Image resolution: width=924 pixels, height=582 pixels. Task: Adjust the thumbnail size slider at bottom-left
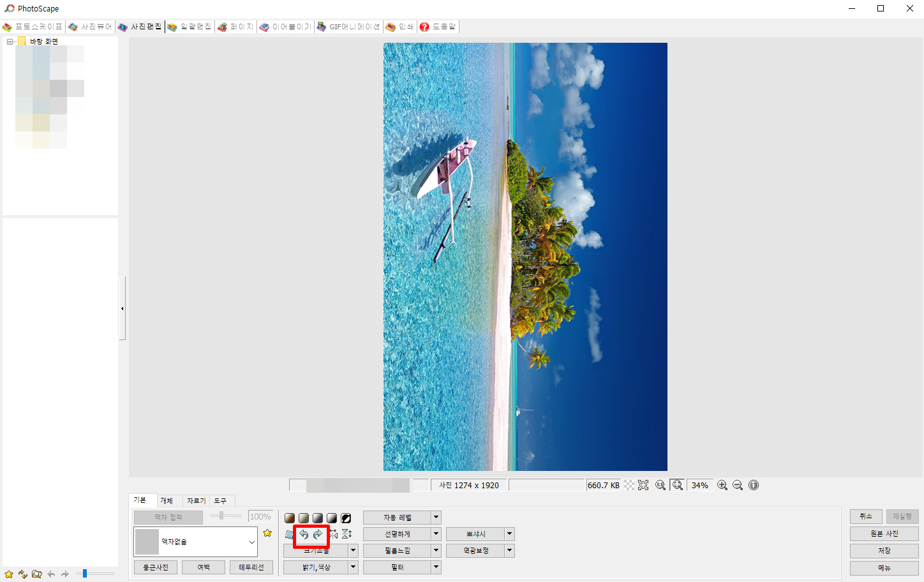[x=85, y=574]
